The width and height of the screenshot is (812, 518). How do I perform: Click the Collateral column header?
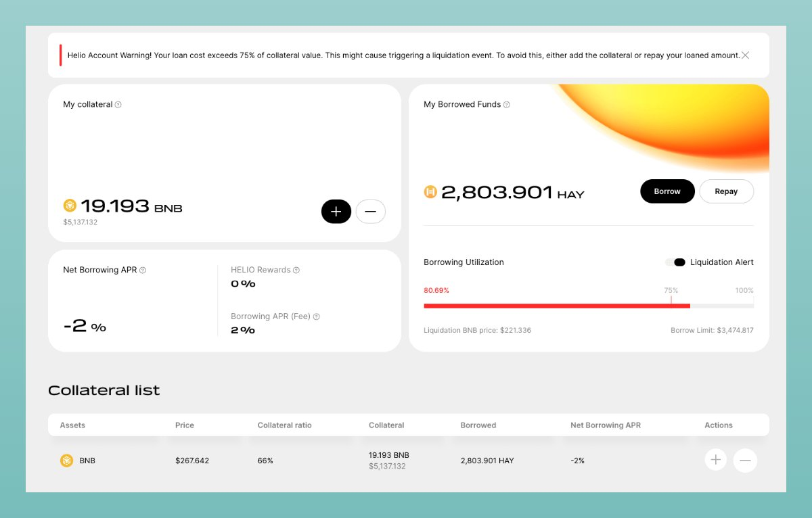click(x=386, y=425)
